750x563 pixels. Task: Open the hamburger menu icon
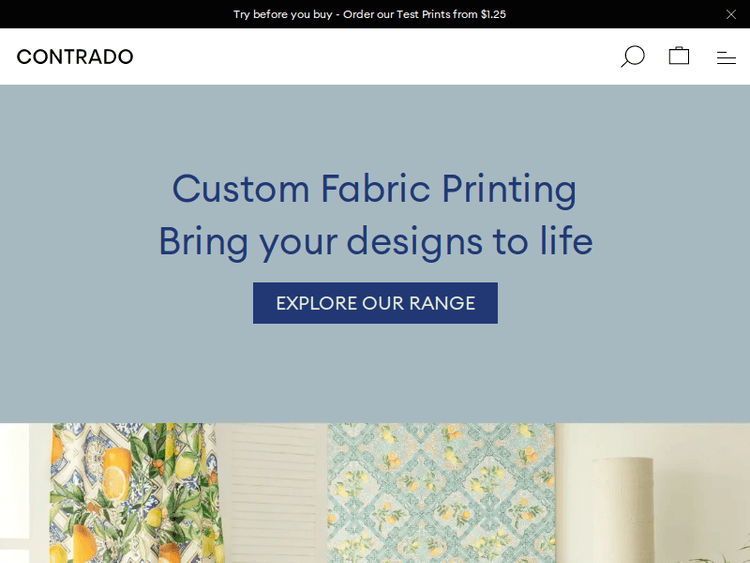726,58
